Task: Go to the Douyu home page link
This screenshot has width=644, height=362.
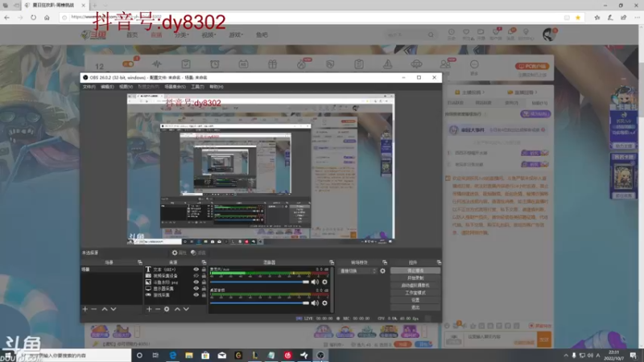Action: click(x=132, y=35)
